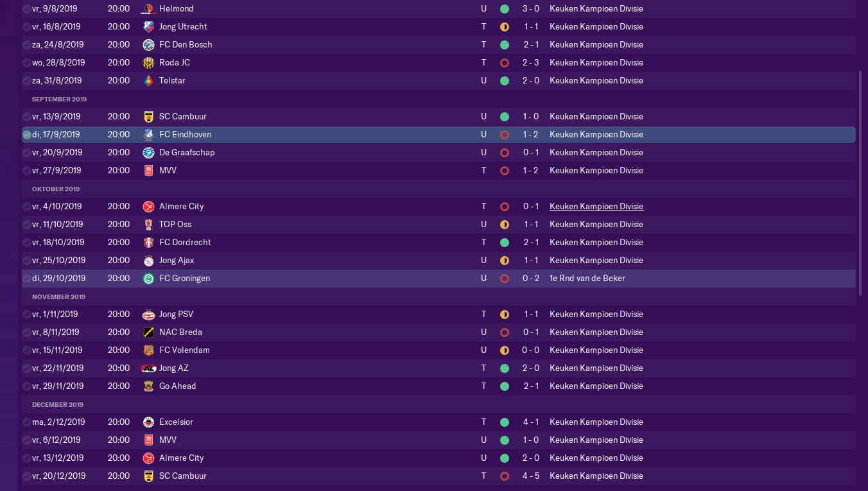Toggle the checkmark beside the 9/8/2019 Helmond match
The image size is (868, 491).
27,9
